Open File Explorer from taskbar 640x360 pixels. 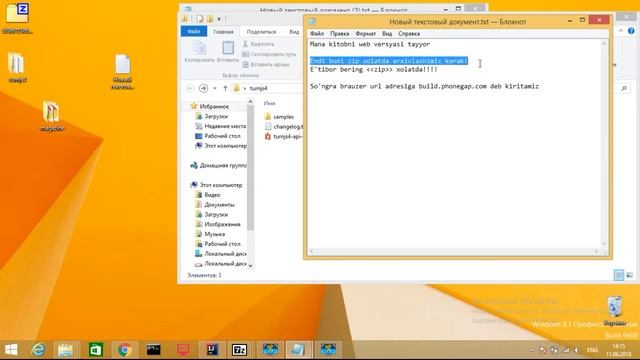tap(65, 350)
